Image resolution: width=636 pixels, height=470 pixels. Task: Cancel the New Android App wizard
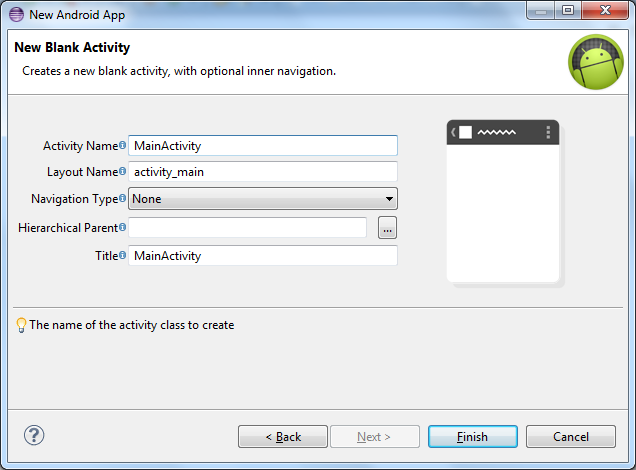571,437
